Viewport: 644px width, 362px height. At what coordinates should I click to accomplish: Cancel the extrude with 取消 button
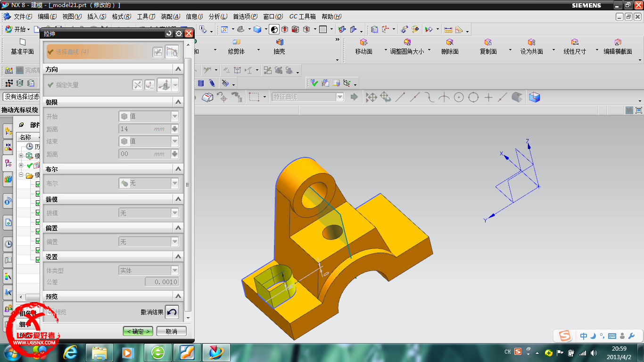[172, 331]
